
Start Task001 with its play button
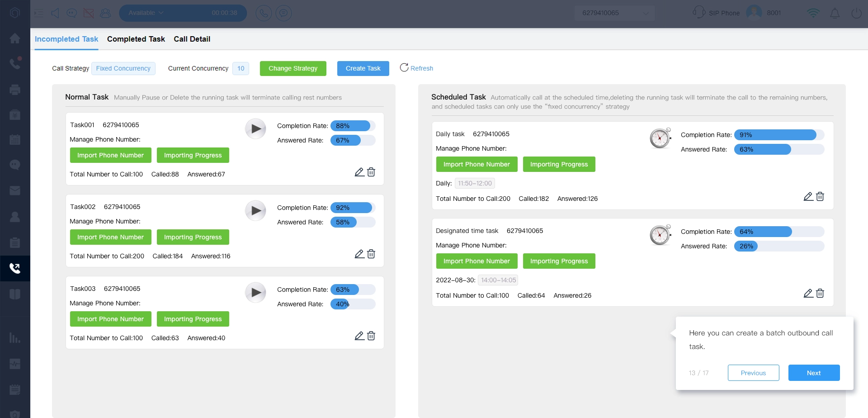[x=255, y=129]
